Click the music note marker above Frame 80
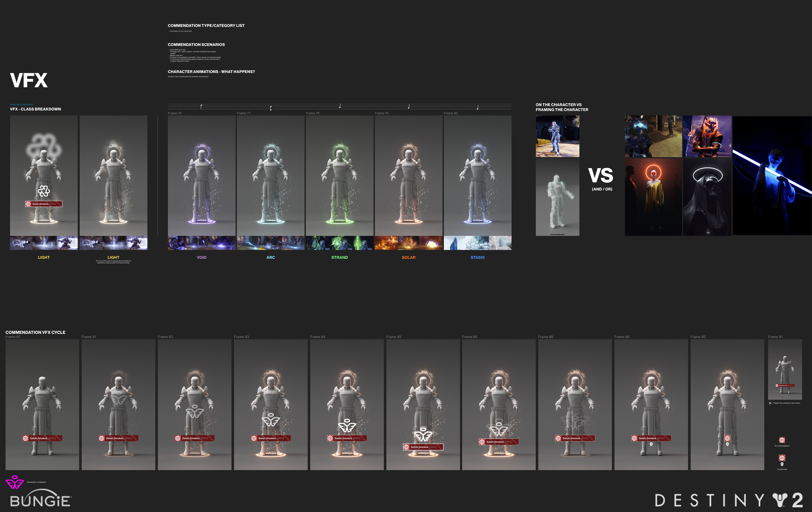The width and height of the screenshot is (812, 512). click(478, 107)
